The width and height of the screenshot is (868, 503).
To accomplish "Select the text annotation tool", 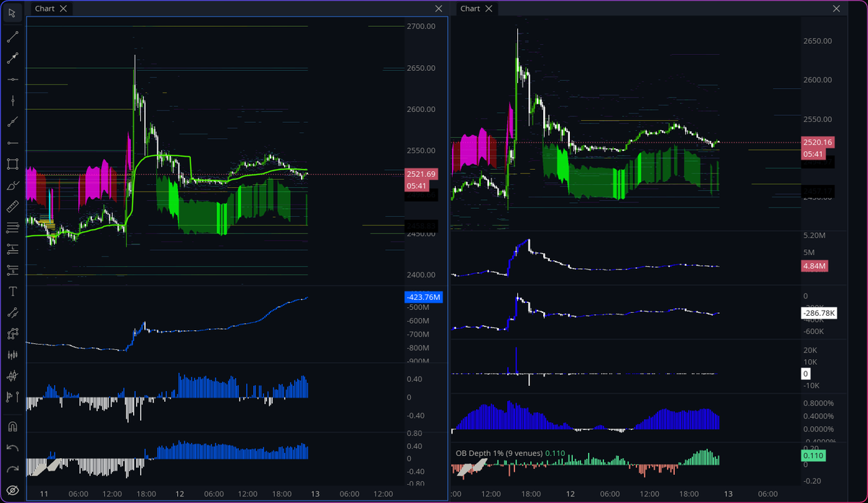I will (12, 291).
